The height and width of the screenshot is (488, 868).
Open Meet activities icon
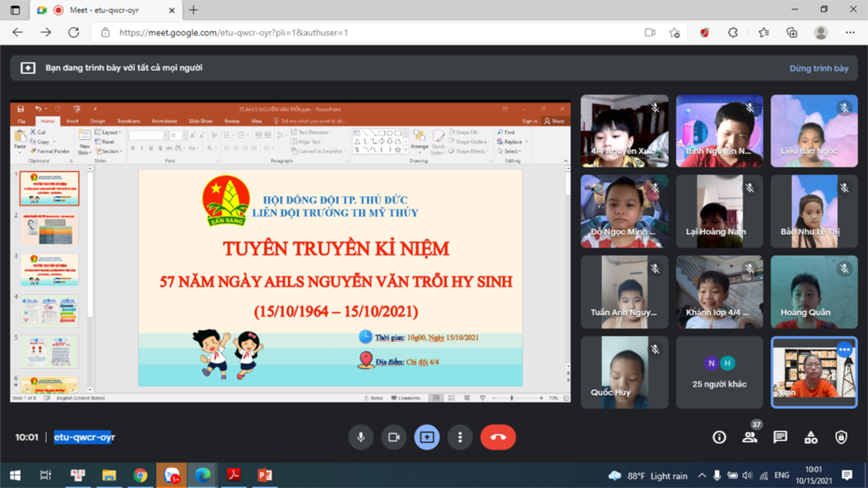[x=811, y=437]
